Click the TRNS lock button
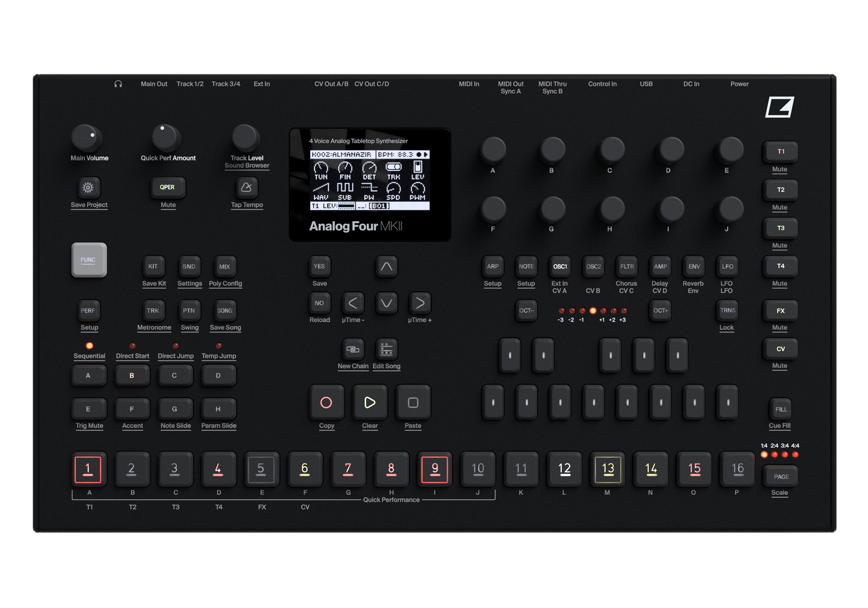The image size is (868, 608). click(727, 310)
